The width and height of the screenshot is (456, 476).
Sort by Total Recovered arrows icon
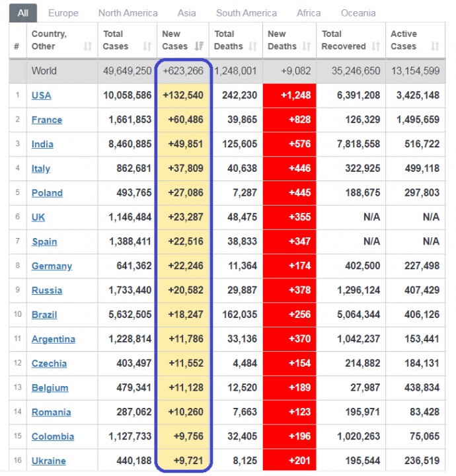click(x=375, y=46)
